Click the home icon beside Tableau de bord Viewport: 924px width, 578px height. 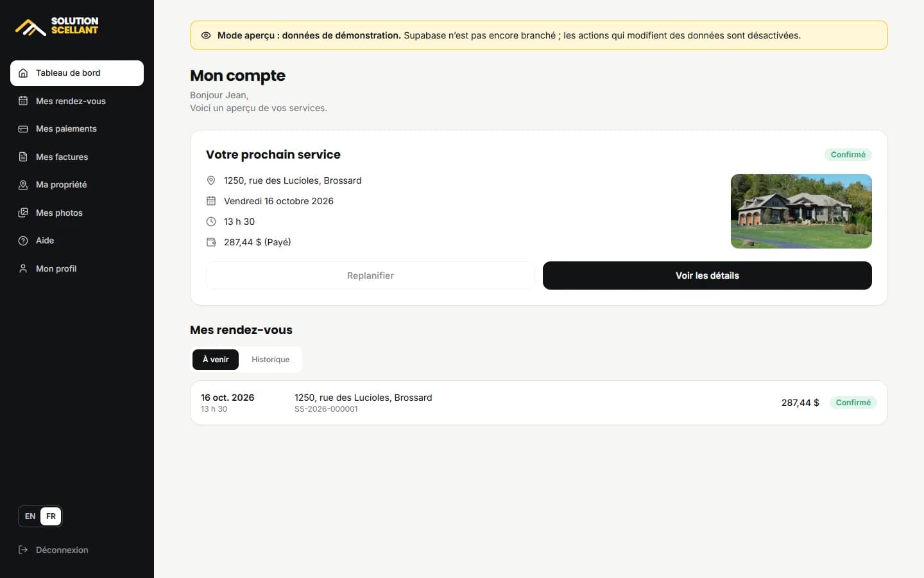pyautogui.click(x=23, y=73)
